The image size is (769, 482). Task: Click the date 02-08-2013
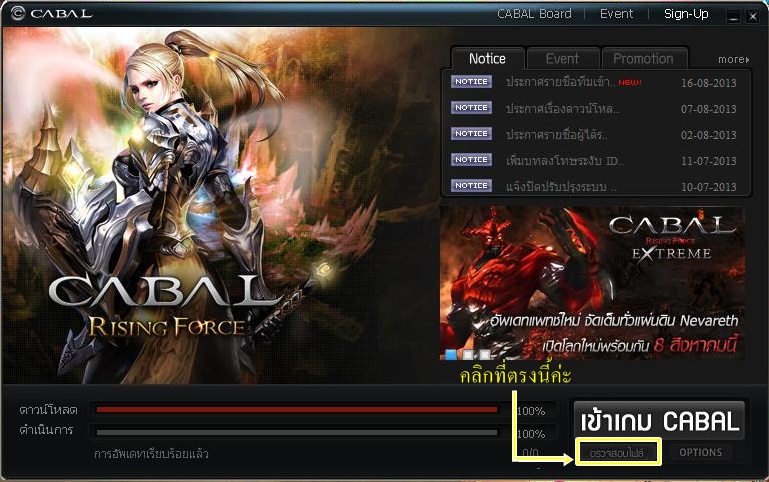pos(709,135)
